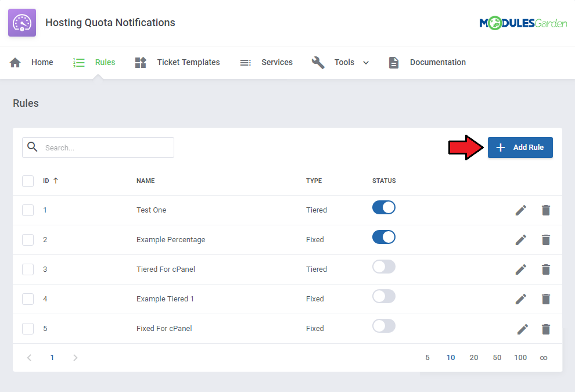Show 50 entries per page

497,358
